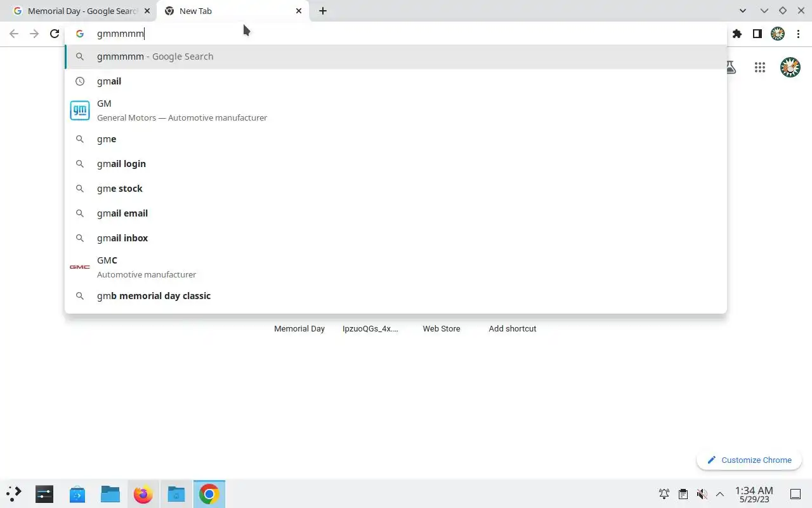This screenshot has height=508, width=812.
Task: Open the application launcher in taskbar
Action: pyautogui.click(x=14, y=494)
